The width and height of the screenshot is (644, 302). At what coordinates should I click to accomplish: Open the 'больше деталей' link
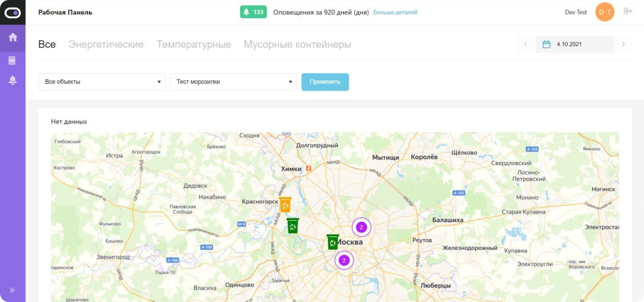click(395, 12)
